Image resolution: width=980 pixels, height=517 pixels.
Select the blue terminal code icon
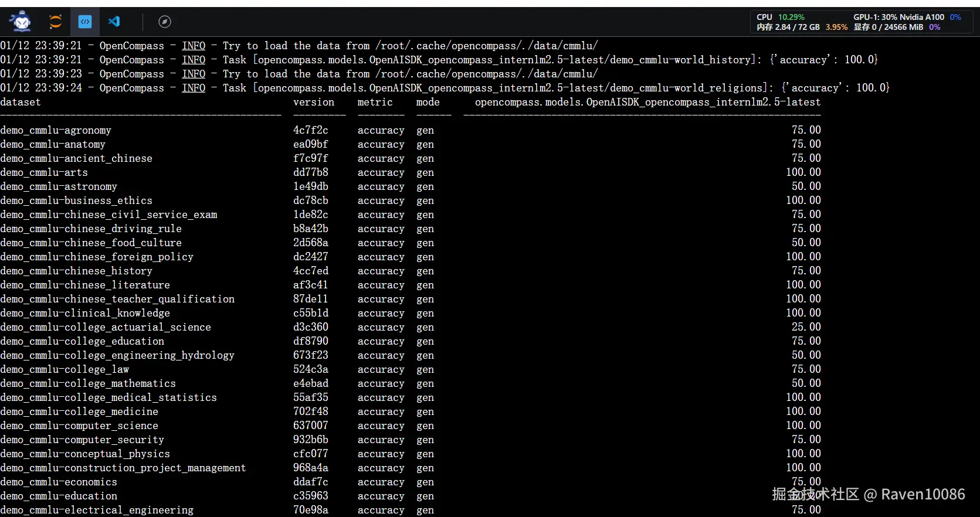tap(85, 22)
